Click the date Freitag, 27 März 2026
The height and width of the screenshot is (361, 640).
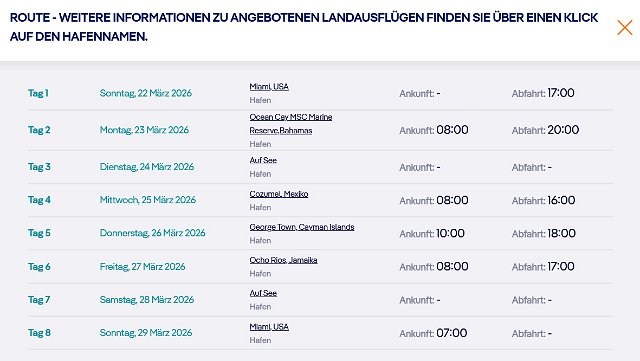(x=142, y=267)
